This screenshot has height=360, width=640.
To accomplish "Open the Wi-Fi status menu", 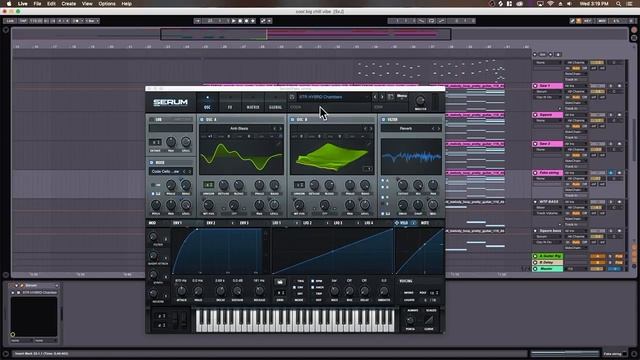I will click(x=550, y=4).
